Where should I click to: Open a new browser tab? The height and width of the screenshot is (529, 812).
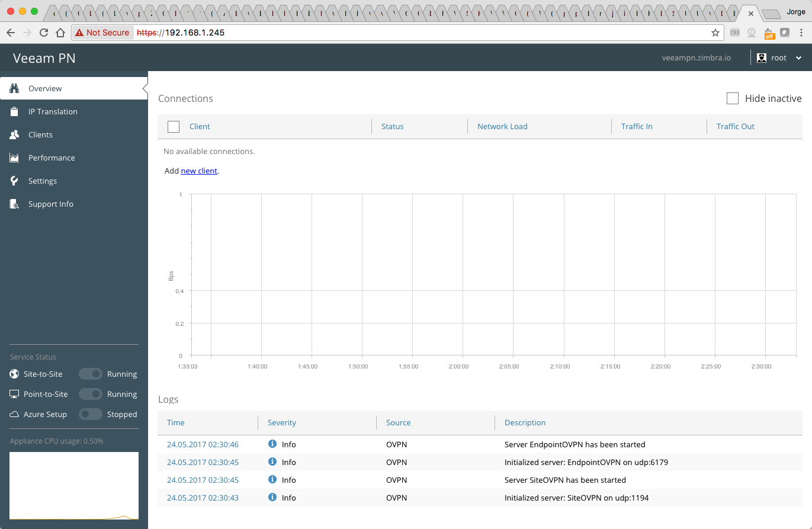[771, 14]
